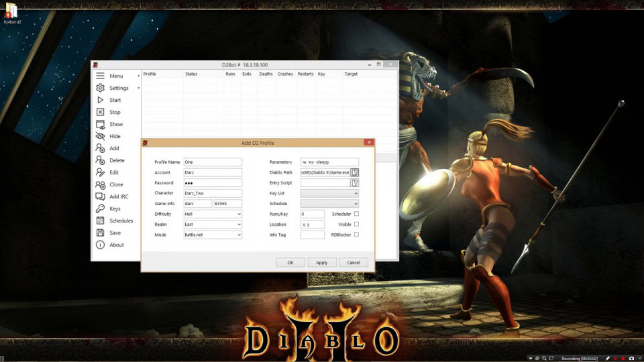Click the Parameters input field
The image size is (644, 362).
(329, 162)
